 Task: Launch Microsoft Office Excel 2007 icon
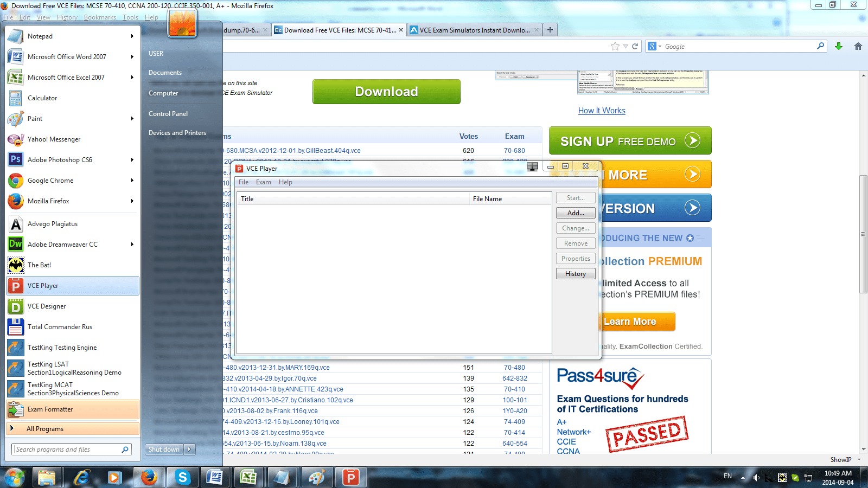pyautogui.click(x=16, y=78)
